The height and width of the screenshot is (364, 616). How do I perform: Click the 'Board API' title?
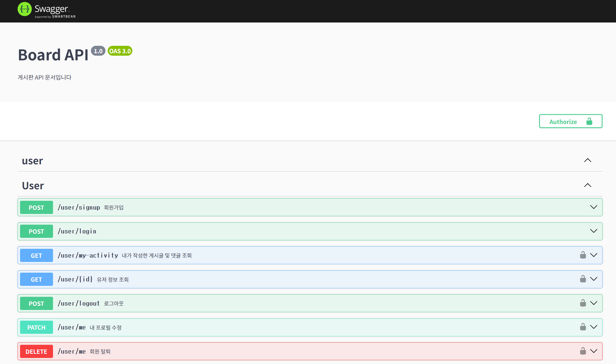(x=53, y=55)
